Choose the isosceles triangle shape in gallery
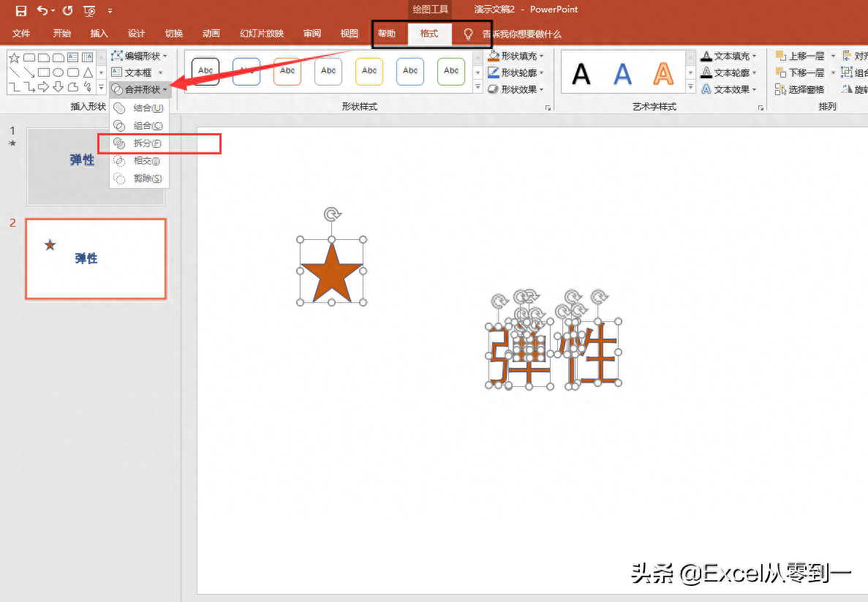This screenshot has height=602, width=868. 88,72
